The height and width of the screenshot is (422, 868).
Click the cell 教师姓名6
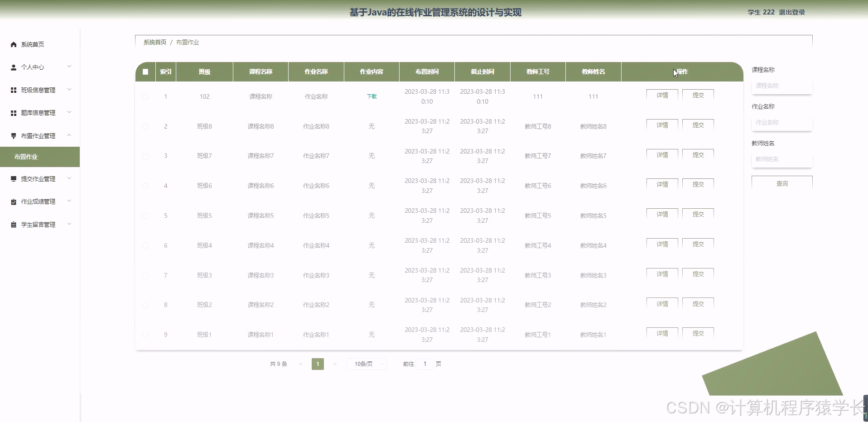click(x=593, y=186)
